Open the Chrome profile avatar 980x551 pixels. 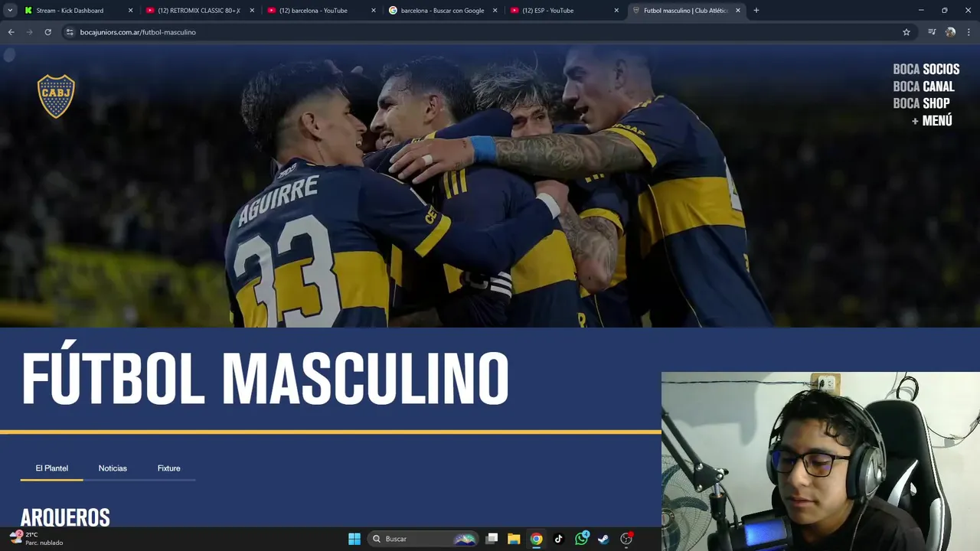[950, 32]
